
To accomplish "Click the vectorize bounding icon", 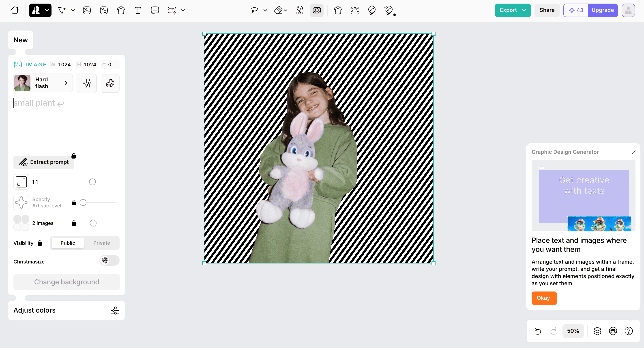I will pos(355,10).
